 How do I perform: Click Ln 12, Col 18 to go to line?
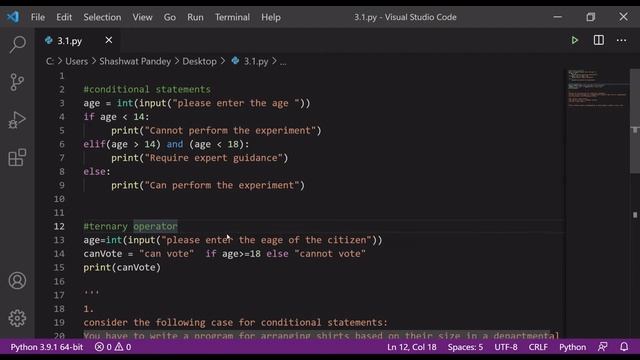click(411, 347)
